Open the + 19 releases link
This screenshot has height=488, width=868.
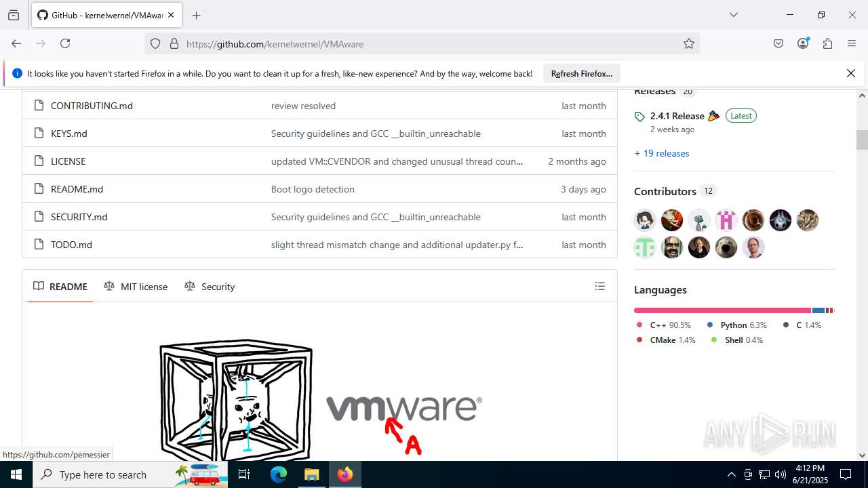(662, 153)
